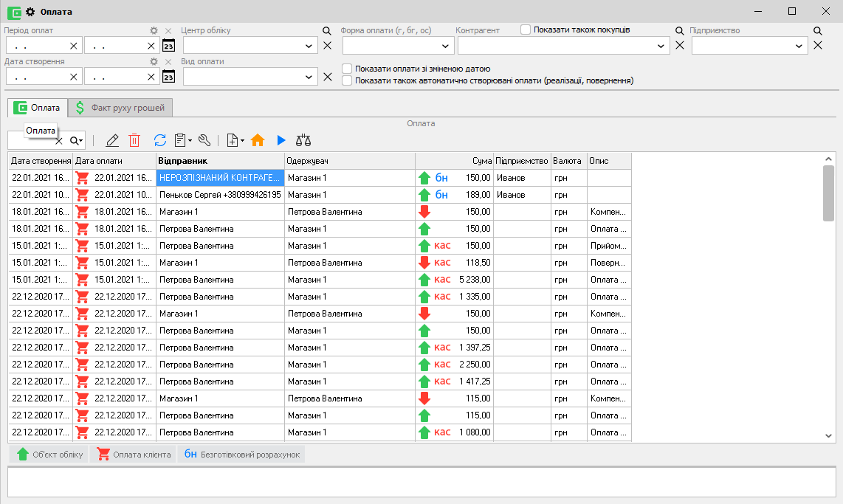Screen dimensions: 843x504
Task: Enable Показати також покупців checkbox
Action: point(526,30)
